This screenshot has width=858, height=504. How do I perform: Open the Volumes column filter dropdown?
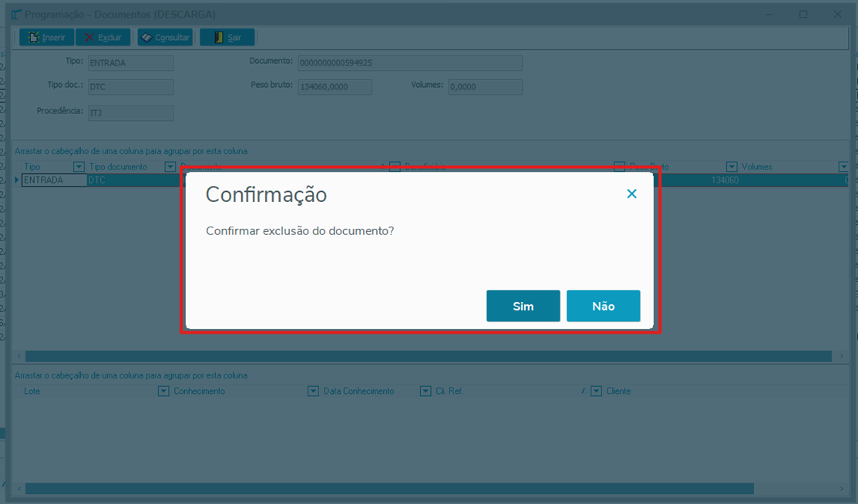pos(843,166)
